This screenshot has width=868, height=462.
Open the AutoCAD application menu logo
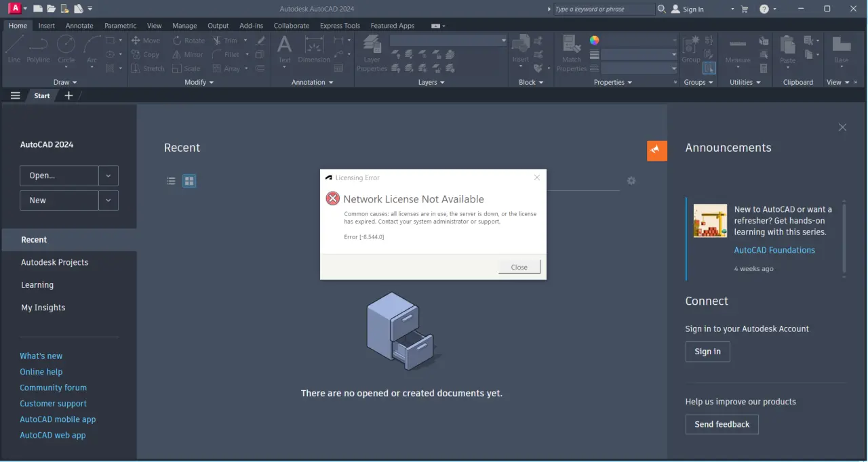pyautogui.click(x=14, y=9)
